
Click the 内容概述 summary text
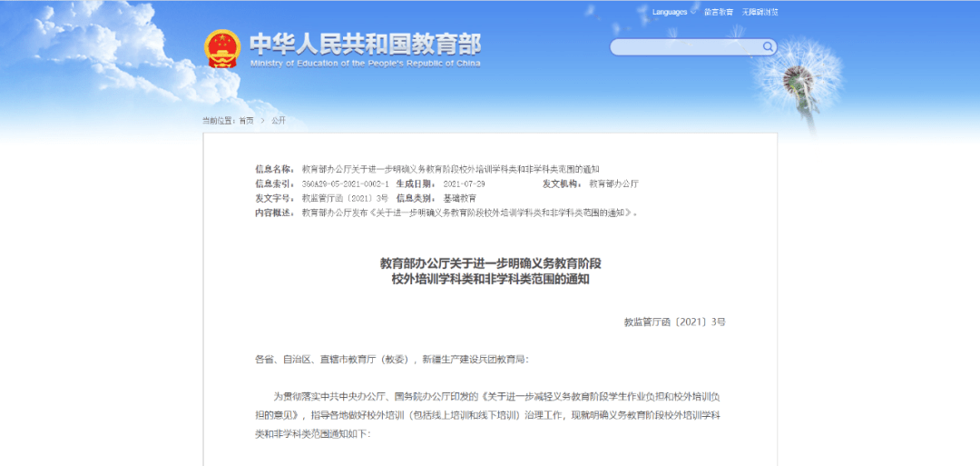(471, 213)
